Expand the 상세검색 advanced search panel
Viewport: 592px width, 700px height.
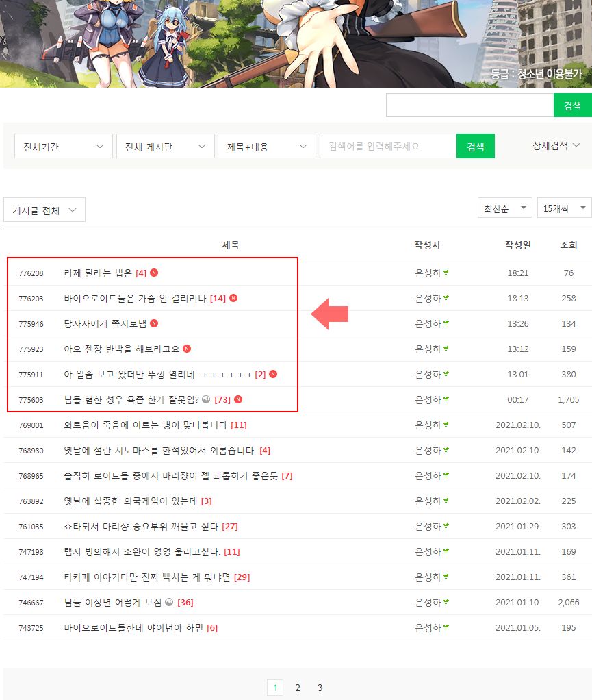coord(556,145)
